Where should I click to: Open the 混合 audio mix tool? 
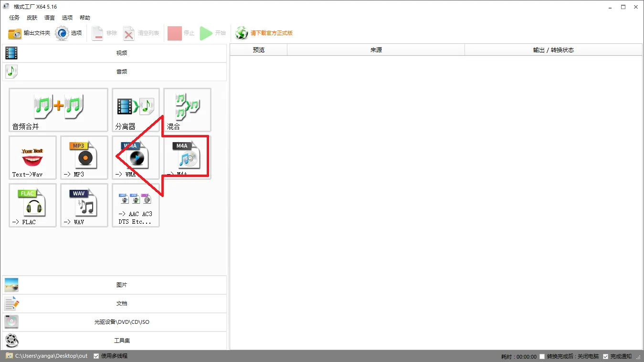tap(187, 110)
